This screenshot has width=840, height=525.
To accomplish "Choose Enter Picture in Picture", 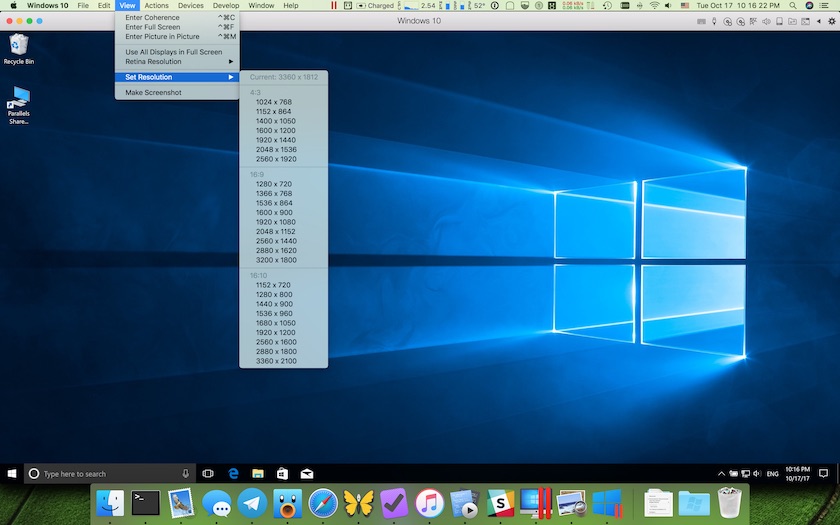I will 177,36.
